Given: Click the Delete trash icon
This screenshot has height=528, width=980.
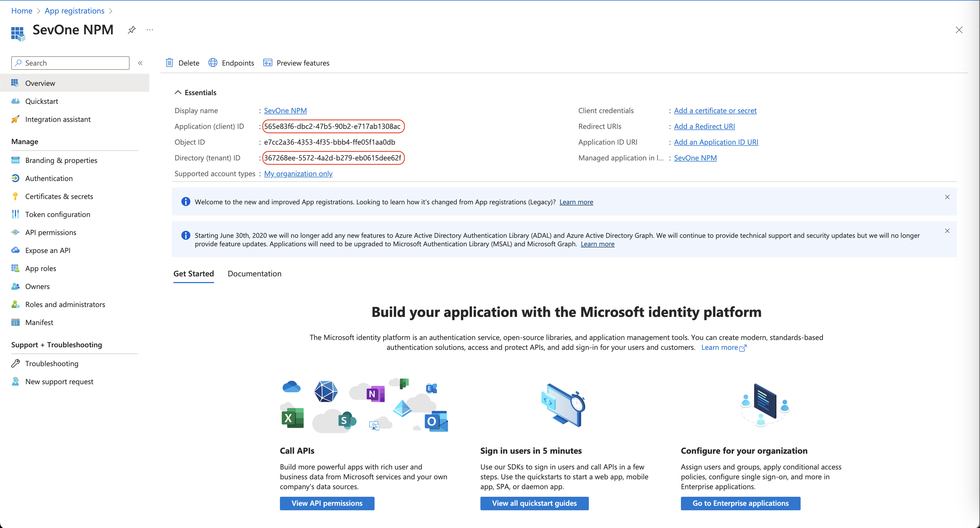Looking at the screenshot, I should click(x=170, y=63).
